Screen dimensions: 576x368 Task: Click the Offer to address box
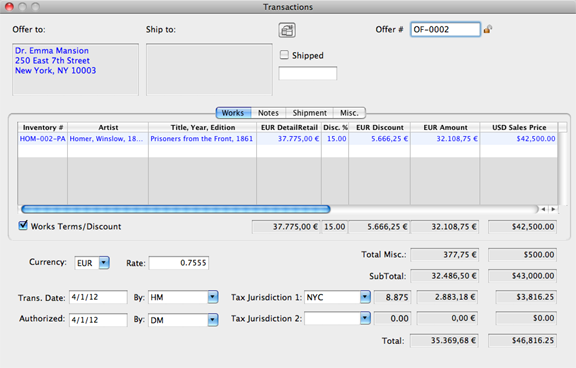[x=75, y=69]
